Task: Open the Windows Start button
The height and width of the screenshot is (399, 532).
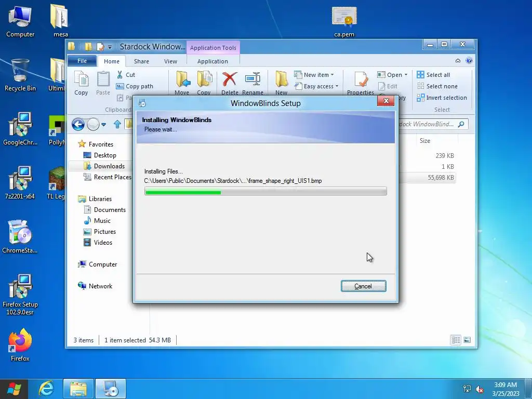Action: pos(14,389)
